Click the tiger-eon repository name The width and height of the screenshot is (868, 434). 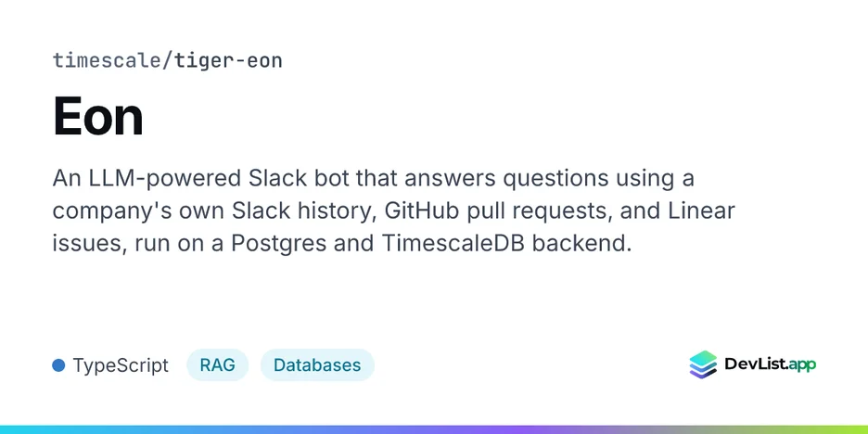pyautogui.click(x=229, y=60)
